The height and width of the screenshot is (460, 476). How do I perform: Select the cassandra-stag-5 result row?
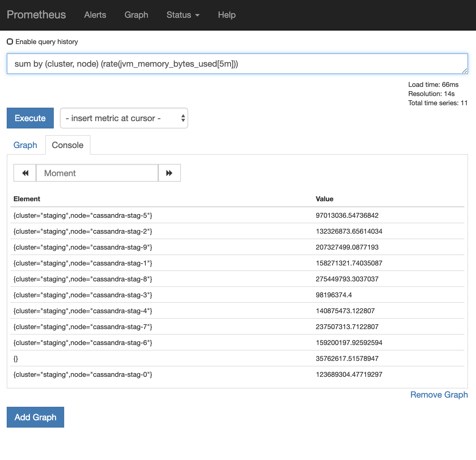(83, 215)
